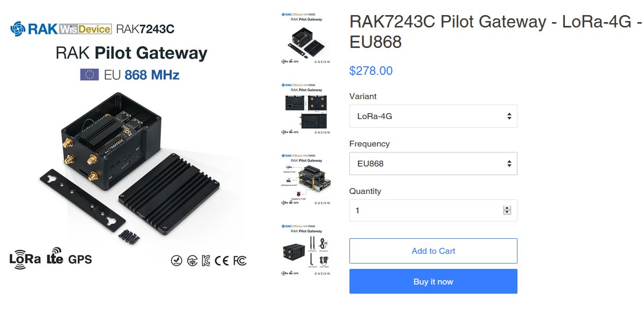Open the Frequency dropdown showing EU868
644x312 pixels.
point(433,164)
